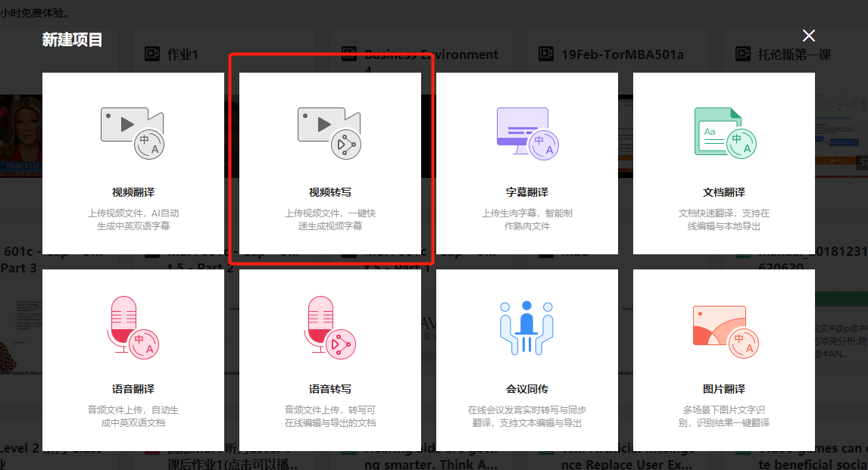Select the 语音翻译 title text

pyautogui.click(x=133, y=389)
